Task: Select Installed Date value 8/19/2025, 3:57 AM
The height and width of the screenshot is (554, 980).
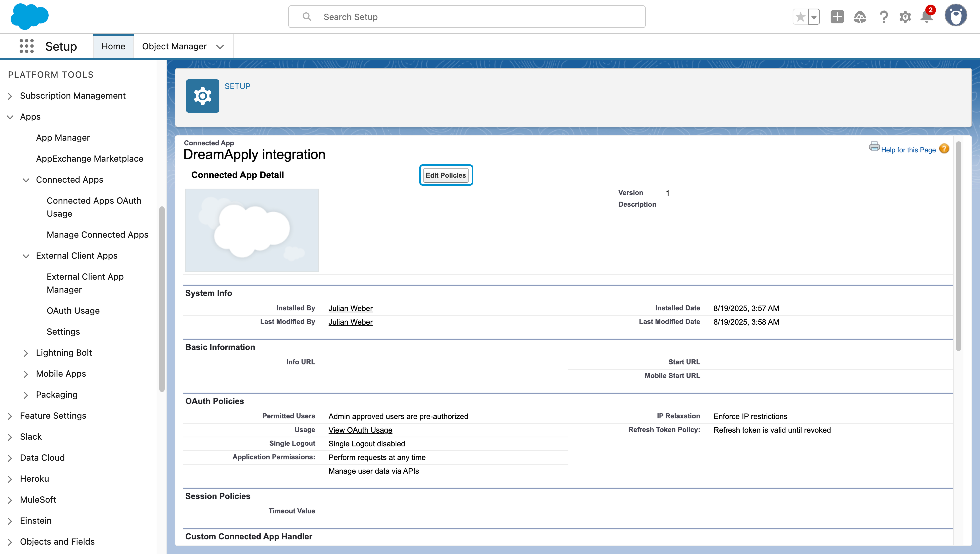Action: point(746,308)
